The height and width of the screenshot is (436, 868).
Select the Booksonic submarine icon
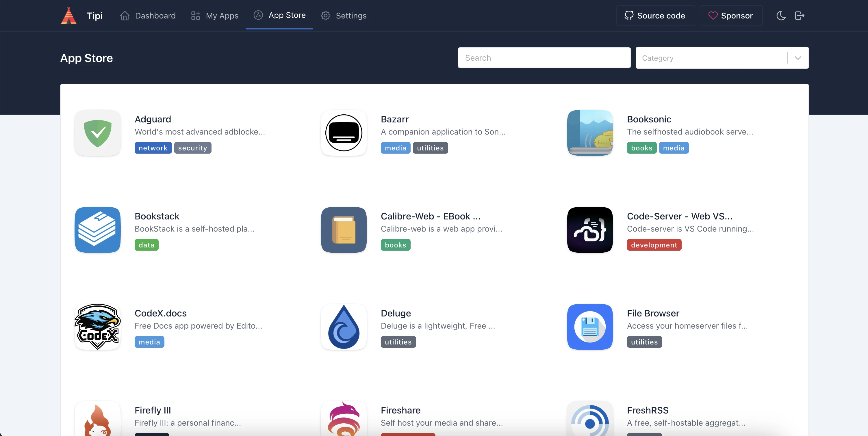(590, 133)
